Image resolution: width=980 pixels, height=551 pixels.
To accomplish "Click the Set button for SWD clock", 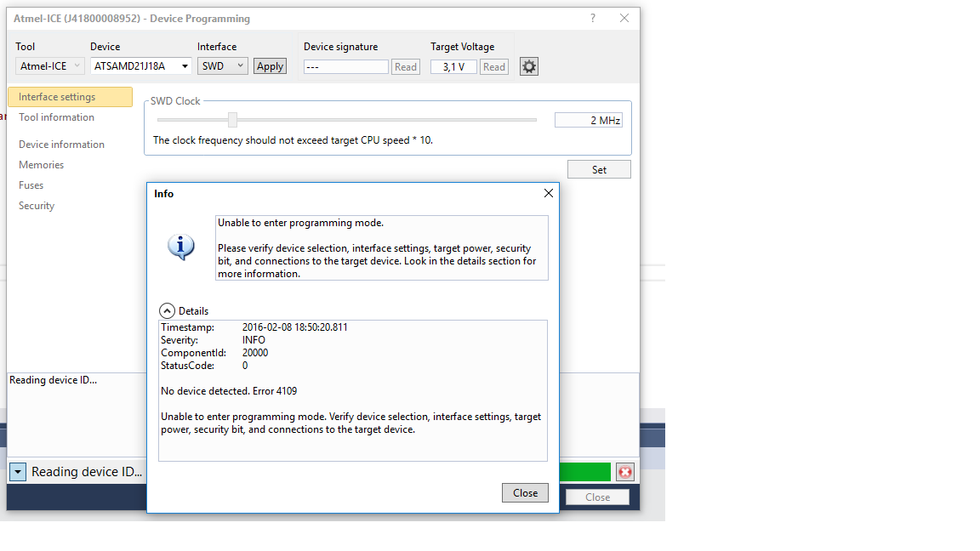I will (599, 169).
